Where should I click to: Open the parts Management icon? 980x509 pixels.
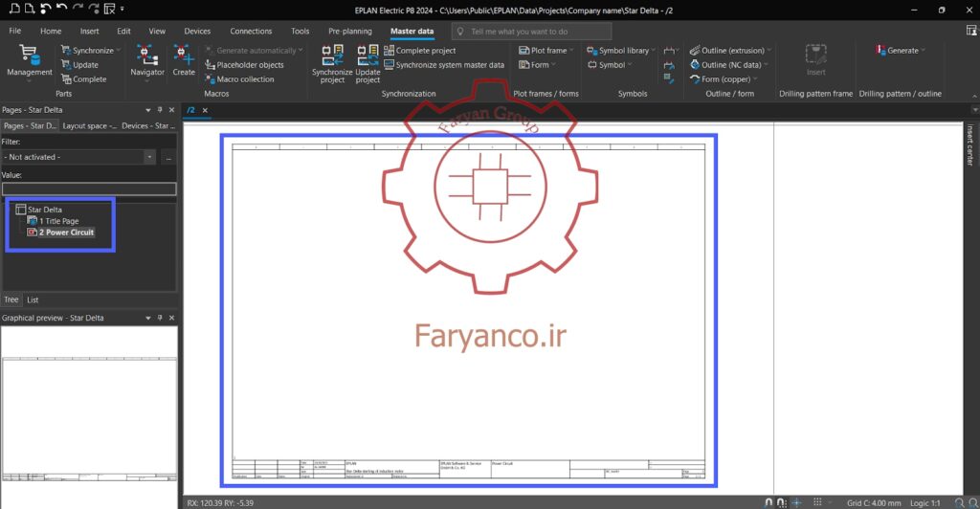(30, 55)
